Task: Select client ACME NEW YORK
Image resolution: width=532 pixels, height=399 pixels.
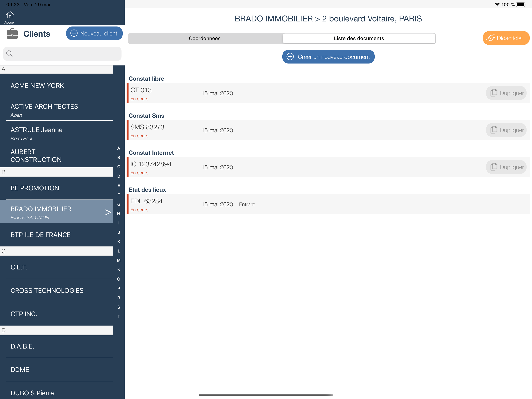Action: coord(56,86)
